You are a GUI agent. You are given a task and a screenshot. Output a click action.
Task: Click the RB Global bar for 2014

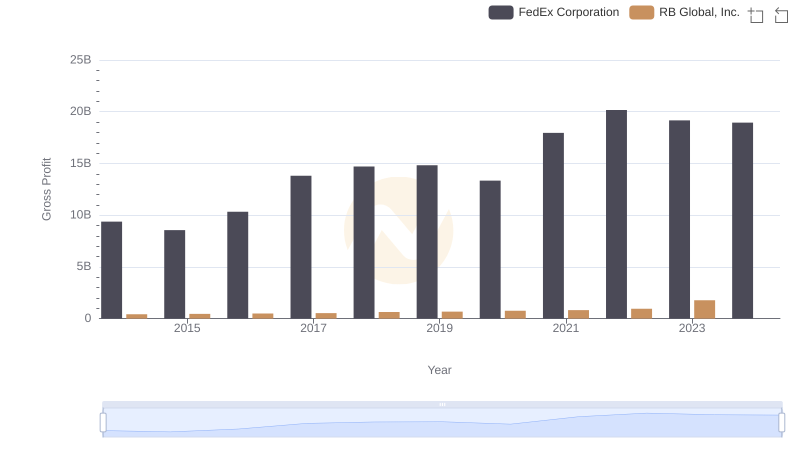point(137,316)
